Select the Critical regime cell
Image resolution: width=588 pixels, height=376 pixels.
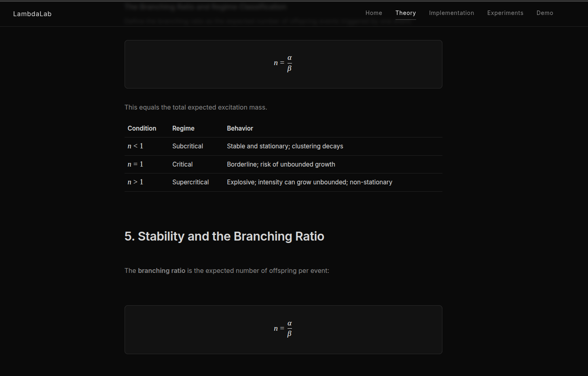pos(182,164)
